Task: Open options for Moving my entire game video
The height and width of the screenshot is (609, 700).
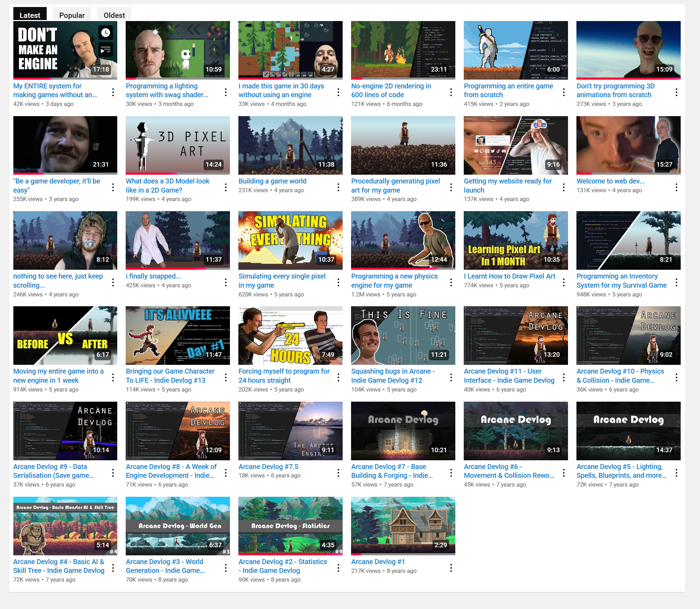Action: [113, 377]
